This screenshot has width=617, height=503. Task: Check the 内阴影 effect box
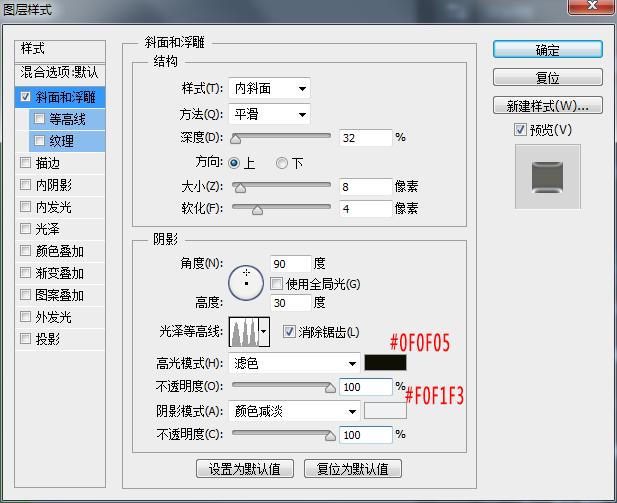click(x=25, y=185)
